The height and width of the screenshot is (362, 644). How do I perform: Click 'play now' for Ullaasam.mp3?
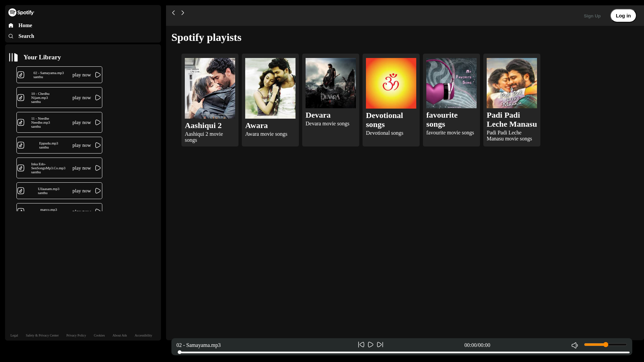pos(82,191)
